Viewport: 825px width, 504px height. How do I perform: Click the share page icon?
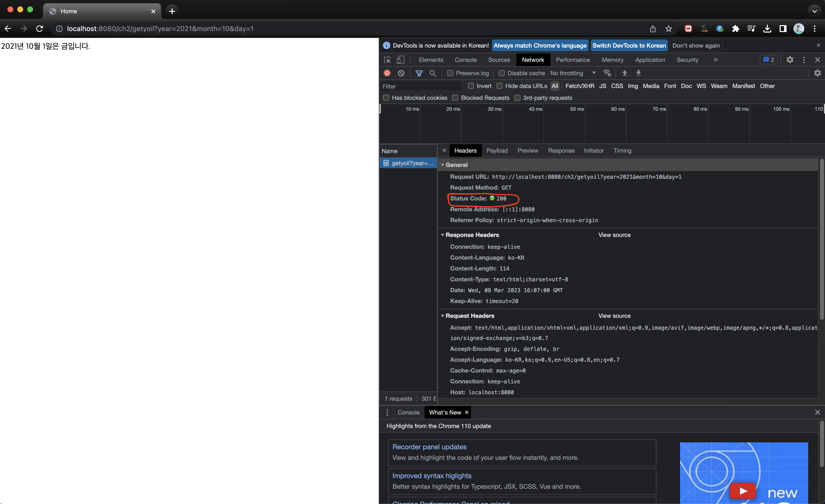(x=653, y=29)
